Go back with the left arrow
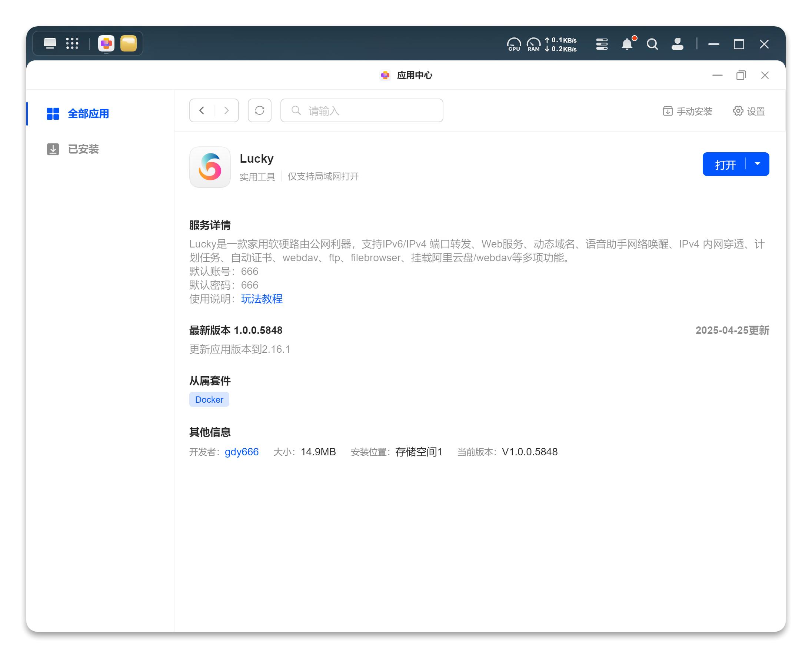 (202, 111)
